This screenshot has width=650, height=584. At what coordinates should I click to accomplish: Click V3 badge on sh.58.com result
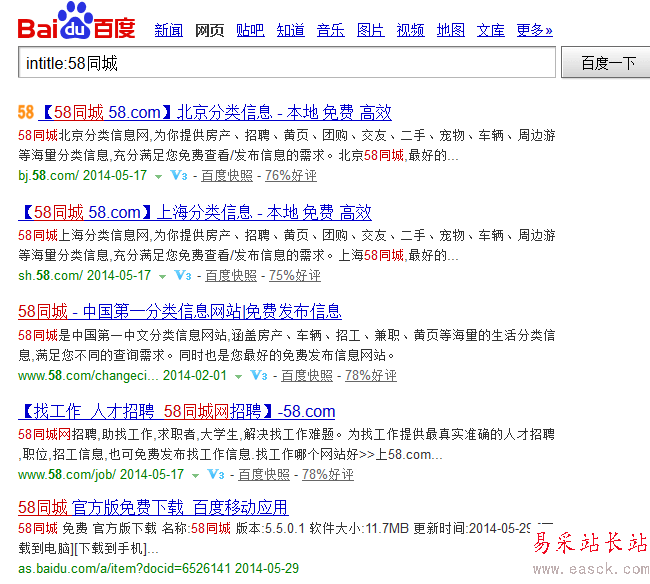[183, 276]
